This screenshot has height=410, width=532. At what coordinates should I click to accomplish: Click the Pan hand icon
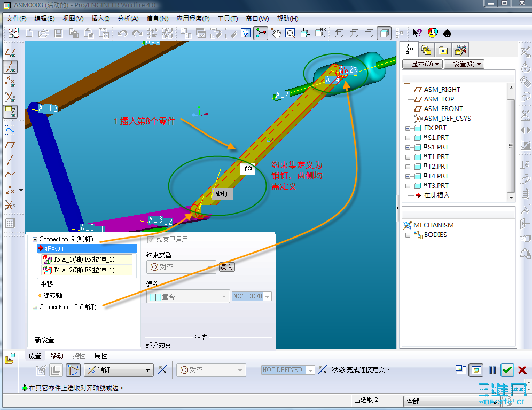276,33
